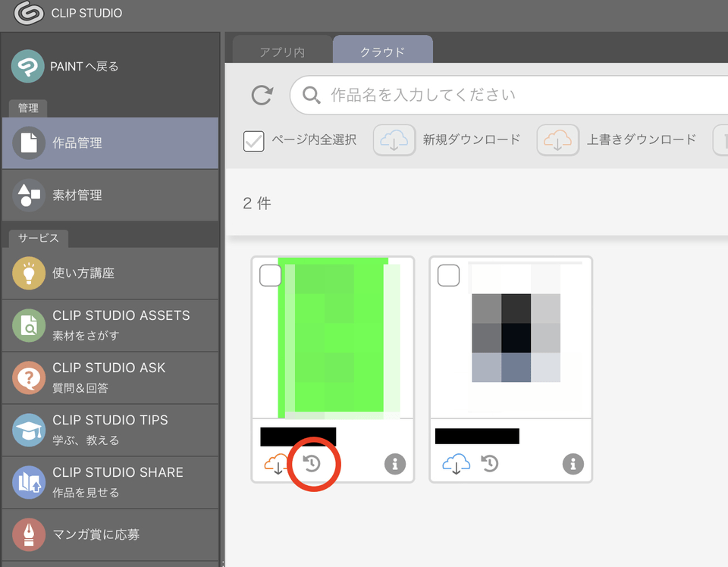
Task: Open 作品管理 works management
Action: [x=110, y=143]
